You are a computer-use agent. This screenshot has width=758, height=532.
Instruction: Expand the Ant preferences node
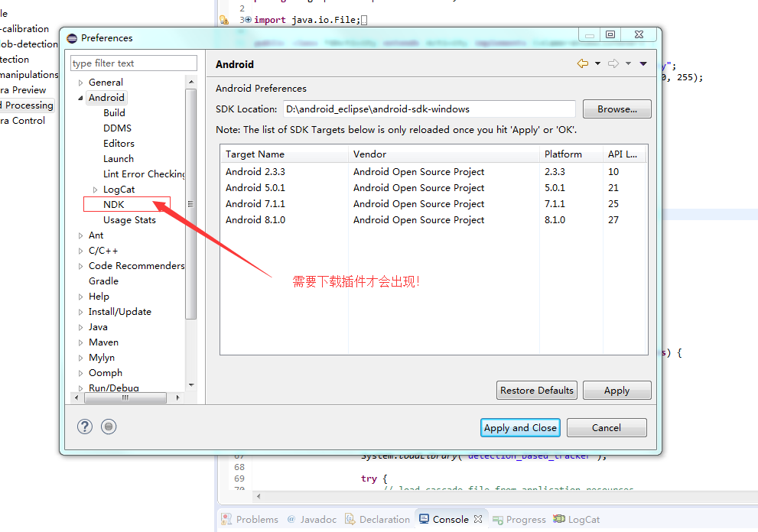81,235
